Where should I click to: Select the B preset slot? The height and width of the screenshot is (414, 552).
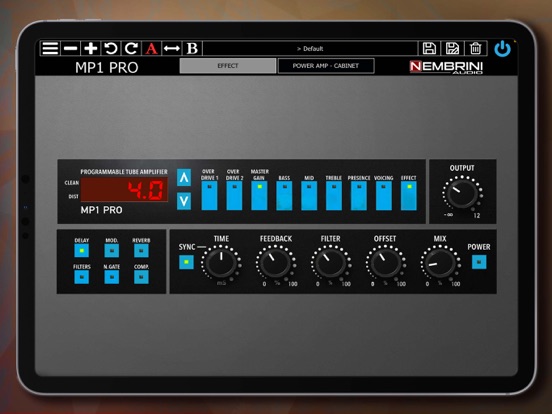(192, 48)
